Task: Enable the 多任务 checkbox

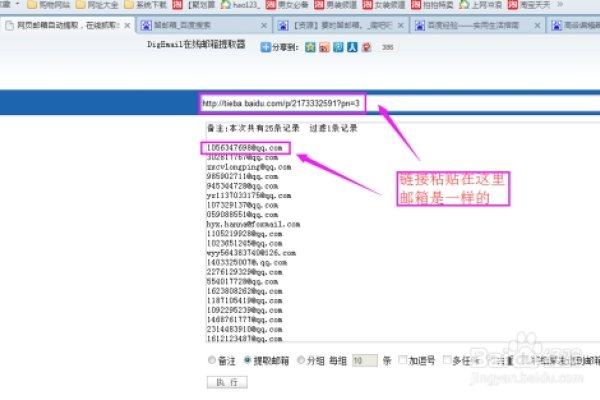Action: click(x=447, y=360)
